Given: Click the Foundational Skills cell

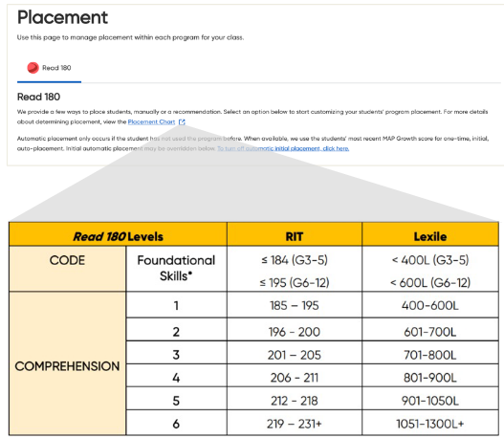Looking at the screenshot, I should (177, 269).
